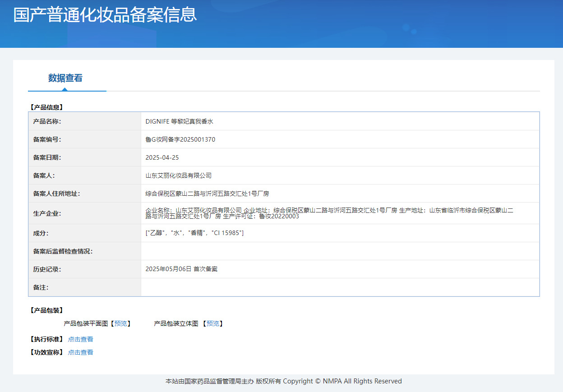Click the 历史记录 label cell
The width and height of the screenshot is (563, 392).
pos(85,269)
